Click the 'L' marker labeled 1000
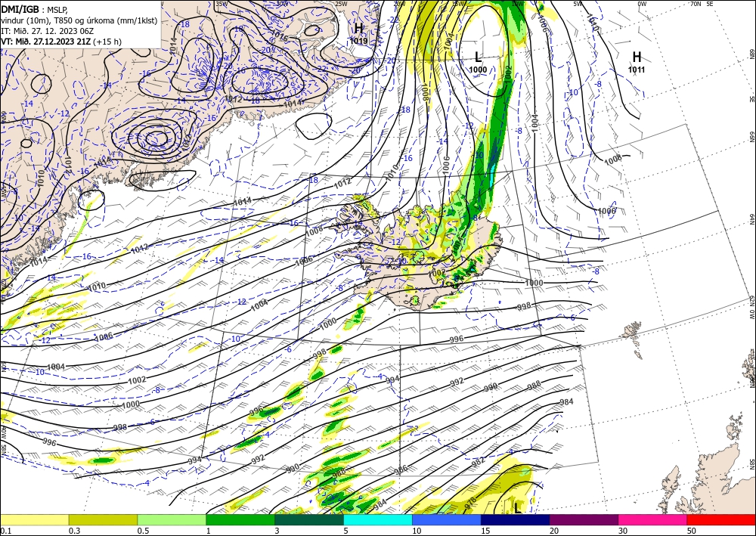Image resolution: width=756 pixels, height=536 pixels. pos(478,57)
